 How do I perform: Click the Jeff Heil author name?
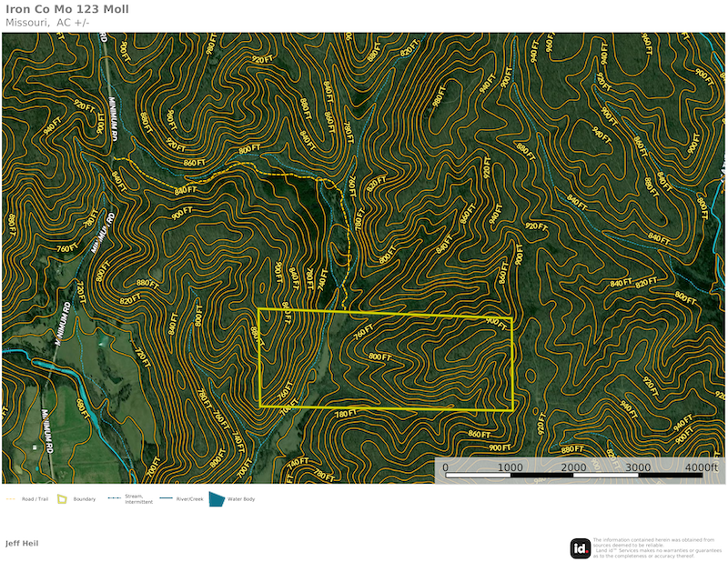[22, 544]
